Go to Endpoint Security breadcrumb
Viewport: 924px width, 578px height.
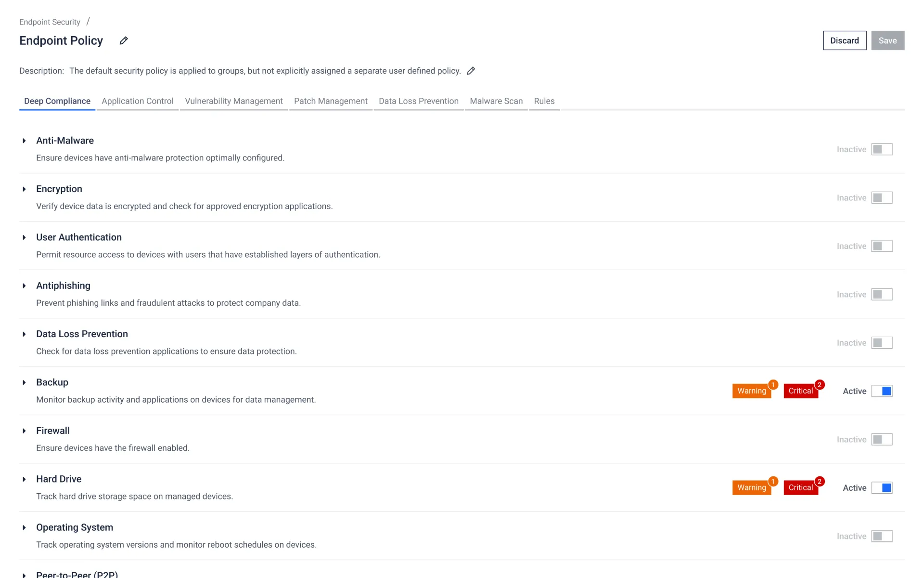50,22
